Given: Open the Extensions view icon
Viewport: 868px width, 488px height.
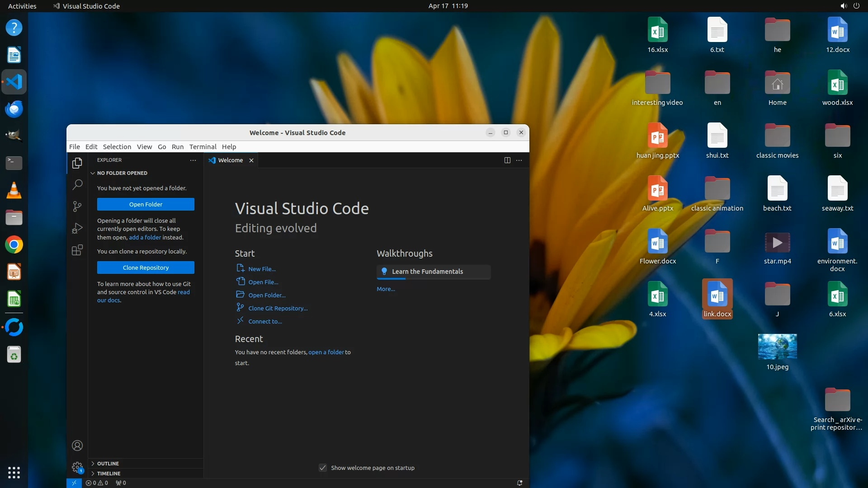Looking at the screenshot, I should pos(77,250).
